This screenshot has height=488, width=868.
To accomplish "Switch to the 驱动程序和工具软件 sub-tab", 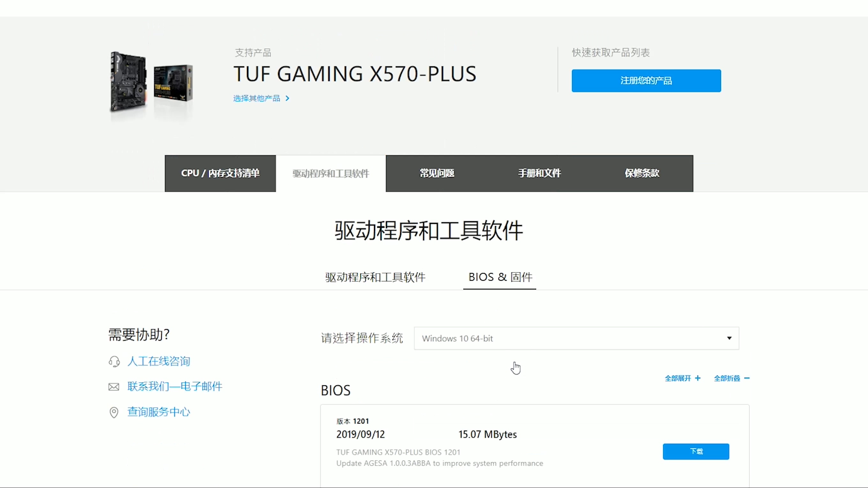I will pos(375,277).
